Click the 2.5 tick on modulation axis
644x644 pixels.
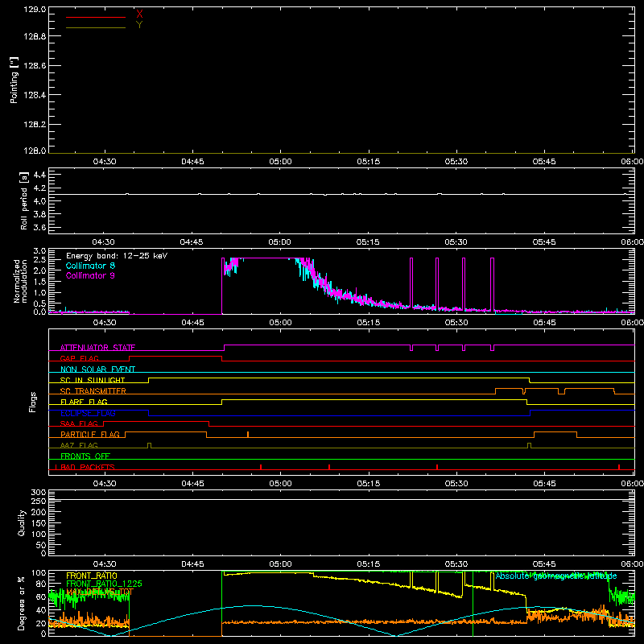pos(39,259)
